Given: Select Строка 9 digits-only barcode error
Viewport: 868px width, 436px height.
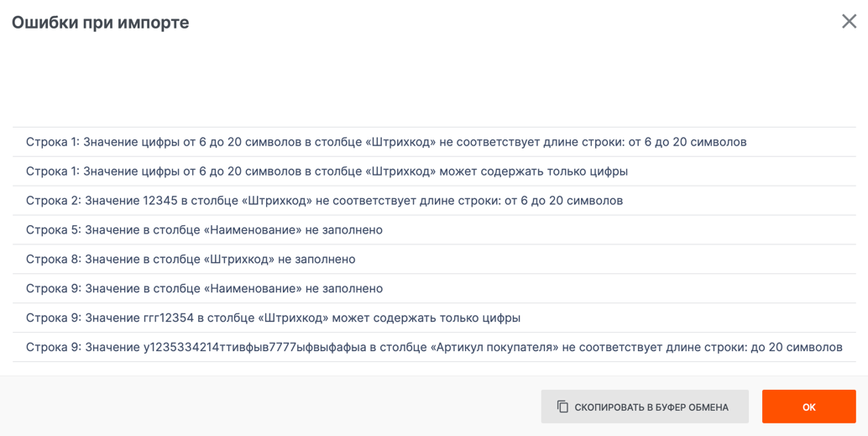Looking at the screenshot, I should click(273, 318).
